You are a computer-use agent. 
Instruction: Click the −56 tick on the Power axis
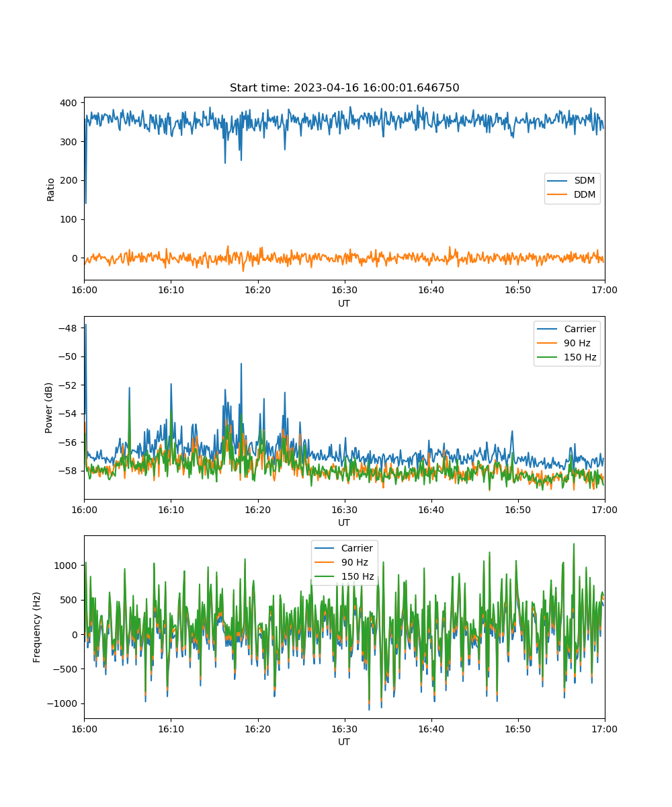tap(69, 442)
